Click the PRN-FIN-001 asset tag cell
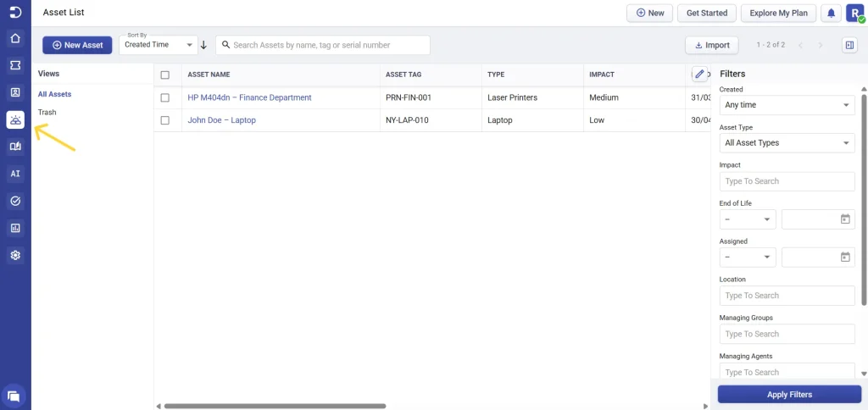The image size is (868, 410). (x=409, y=97)
